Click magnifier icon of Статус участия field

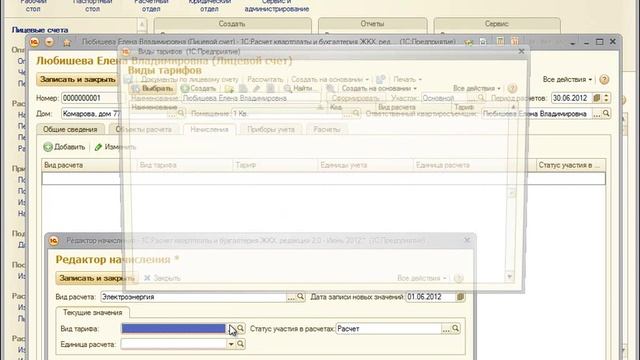(x=456, y=328)
